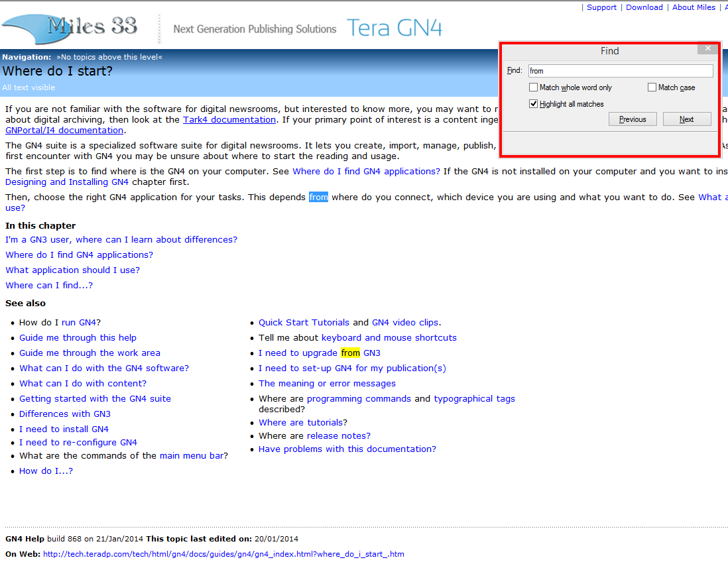Open I need to set-up GN4 for my publication(s)
This screenshot has height=564, width=728.
(x=352, y=368)
